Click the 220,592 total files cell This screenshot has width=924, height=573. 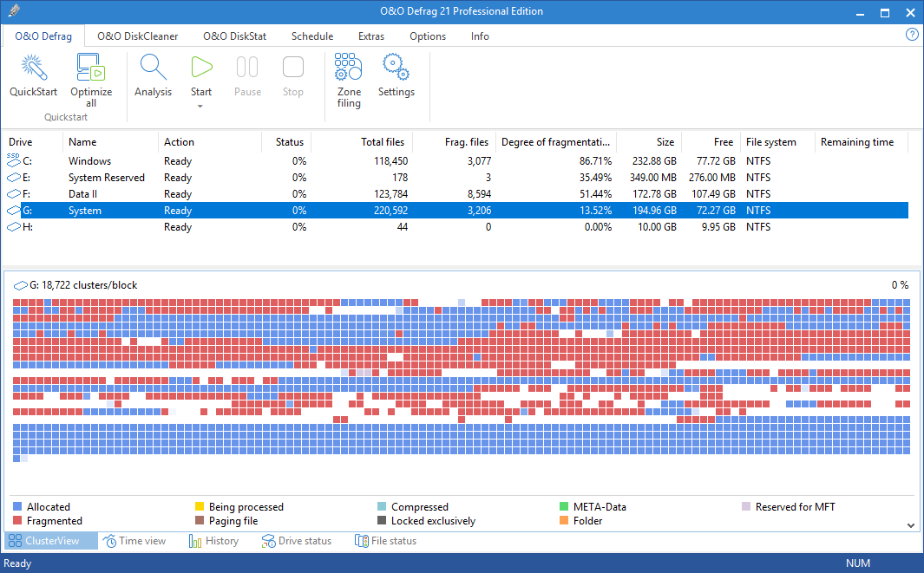(x=390, y=211)
